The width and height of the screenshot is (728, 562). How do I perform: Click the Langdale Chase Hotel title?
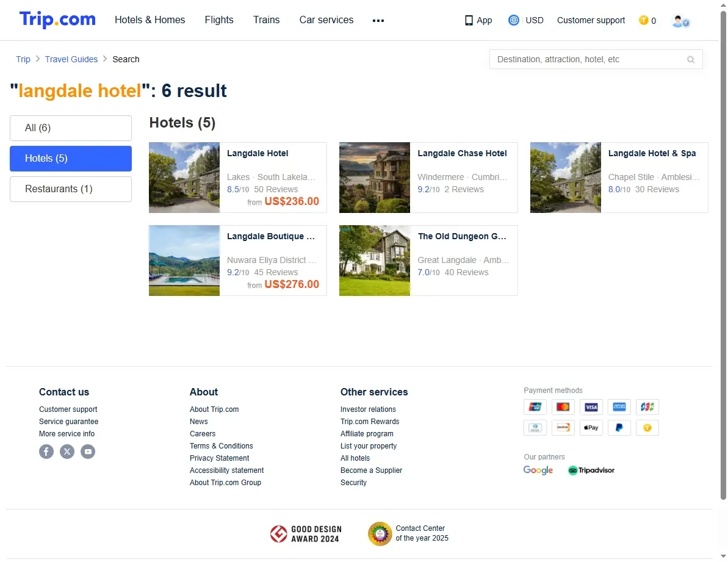[x=462, y=154]
